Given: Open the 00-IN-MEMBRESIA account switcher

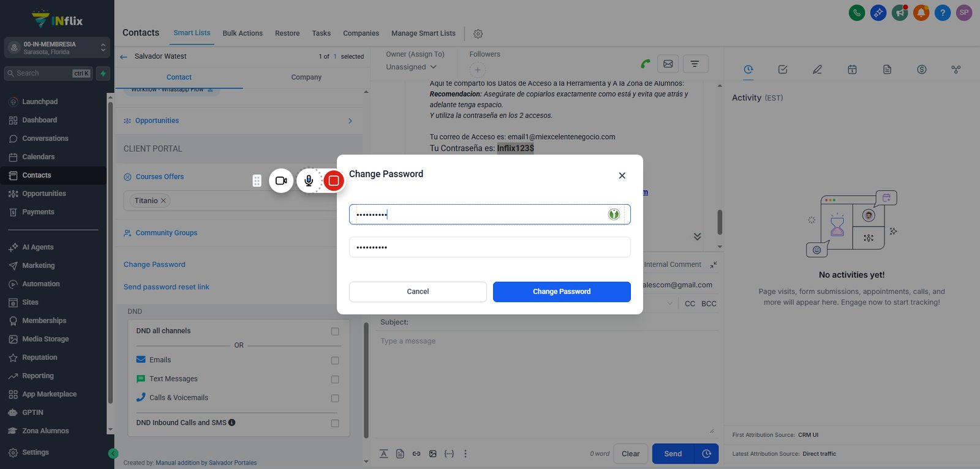Looking at the screenshot, I should (x=57, y=48).
